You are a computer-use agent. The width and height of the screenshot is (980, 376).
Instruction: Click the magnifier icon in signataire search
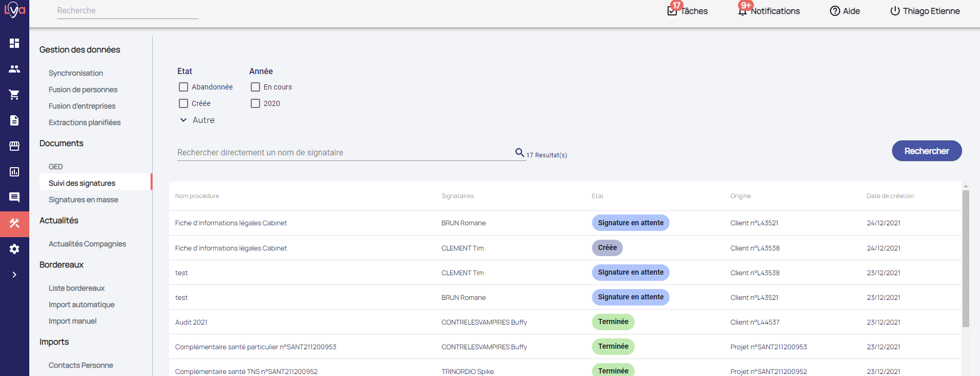click(520, 152)
